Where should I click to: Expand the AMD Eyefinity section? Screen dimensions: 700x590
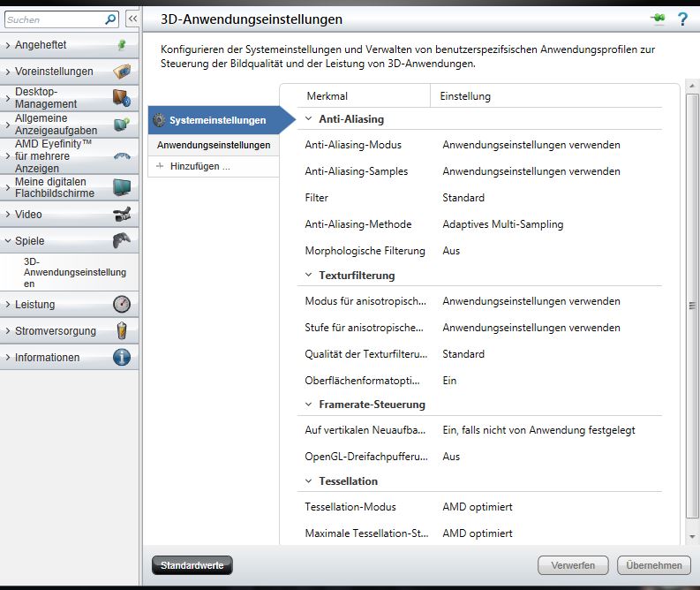coord(8,155)
